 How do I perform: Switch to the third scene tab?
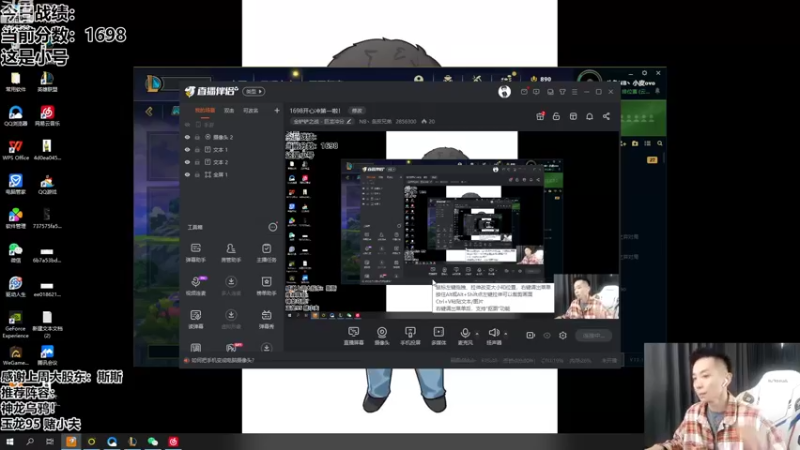[x=251, y=110]
